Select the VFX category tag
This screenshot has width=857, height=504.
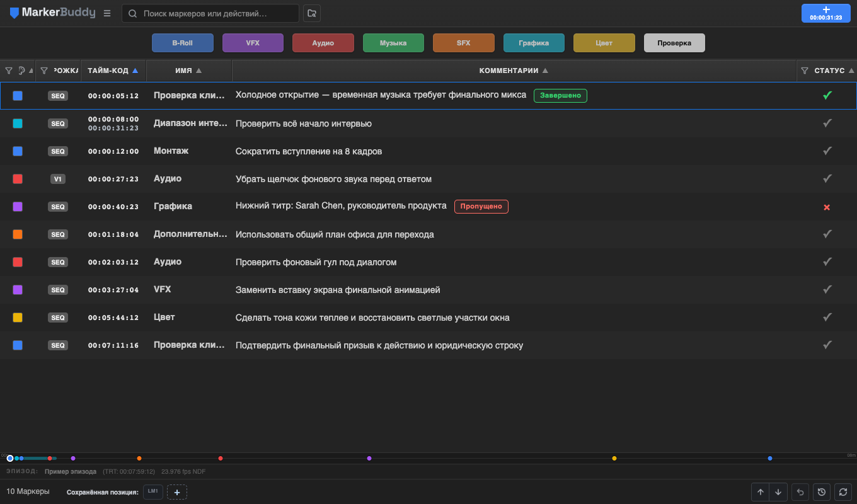[253, 43]
